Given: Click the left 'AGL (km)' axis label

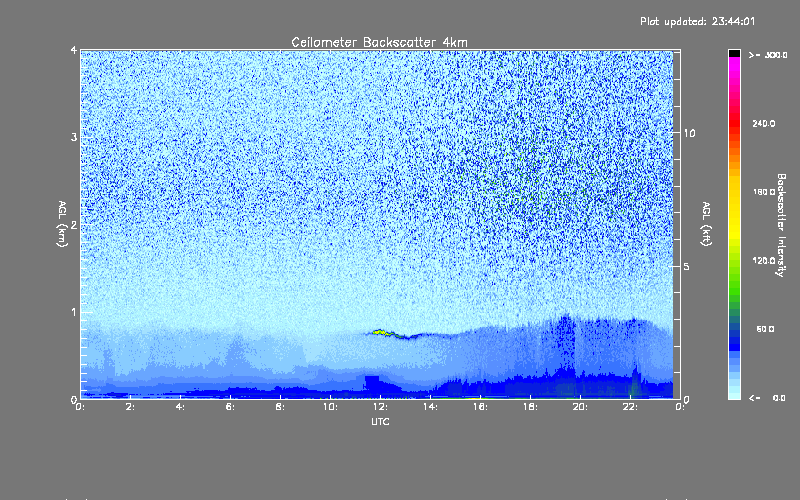Looking at the screenshot, I should (62, 224).
